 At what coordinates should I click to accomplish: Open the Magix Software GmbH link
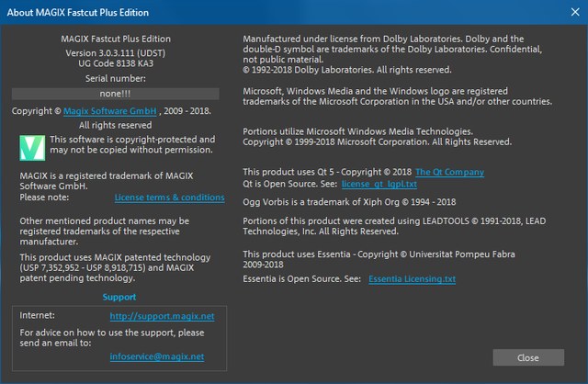click(x=109, y=111)
